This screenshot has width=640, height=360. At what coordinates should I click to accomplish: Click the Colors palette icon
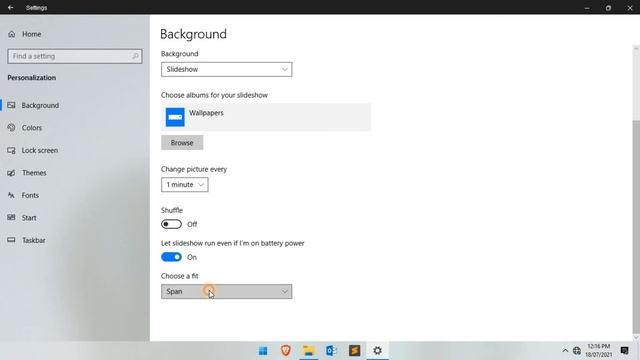tap(11, 128)
